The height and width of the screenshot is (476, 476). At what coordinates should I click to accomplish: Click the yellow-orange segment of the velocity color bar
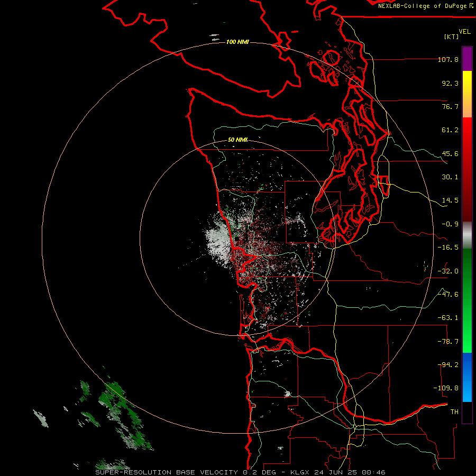click(x=467, y=94)
